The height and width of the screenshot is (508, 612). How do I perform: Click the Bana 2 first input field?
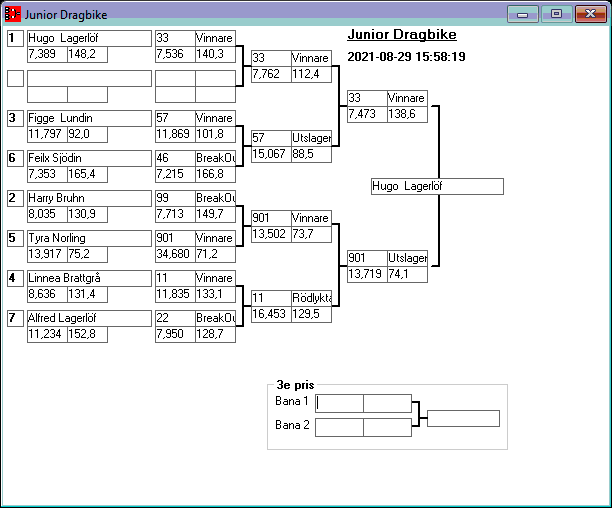point(339,428)
